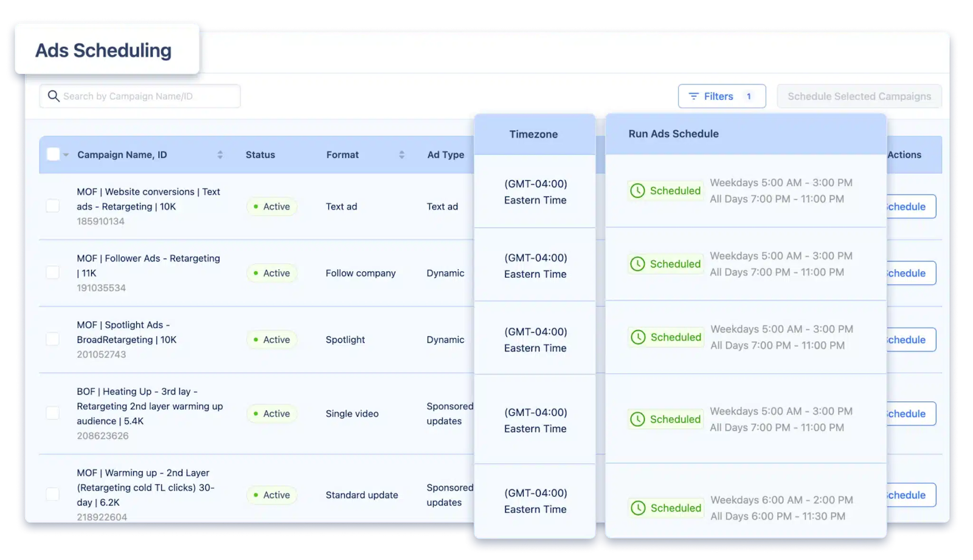Click the Status column header
The height and width of the screenshot is (560, 973).
[x=260, y=155]
